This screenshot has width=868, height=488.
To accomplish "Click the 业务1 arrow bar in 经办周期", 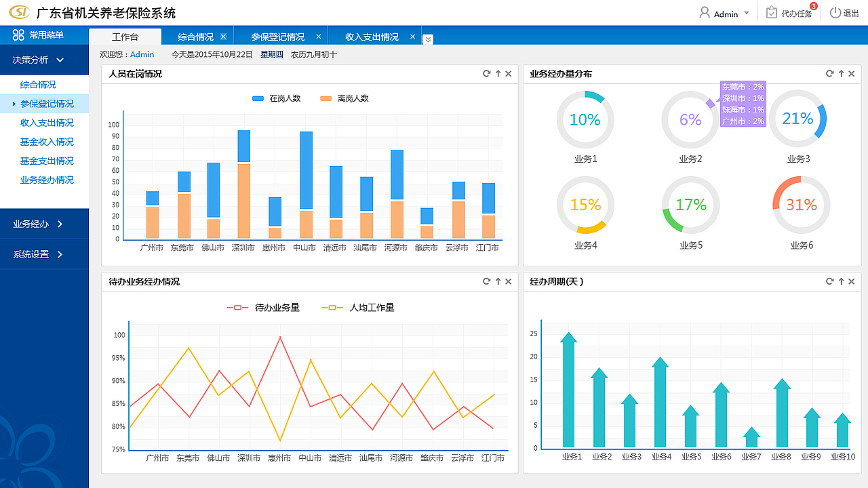I will 569,390.
